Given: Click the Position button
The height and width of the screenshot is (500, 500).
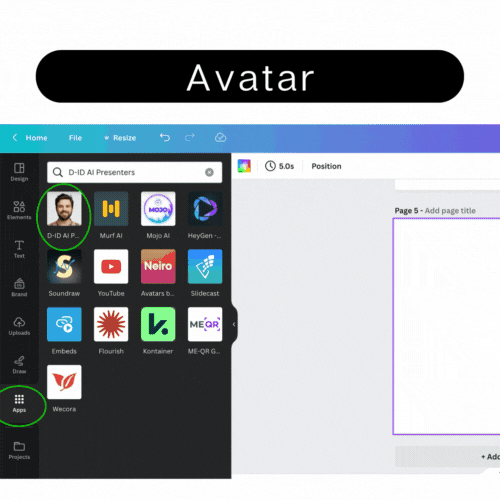Looking at the screenshot, I should click(x=326, y=166).
